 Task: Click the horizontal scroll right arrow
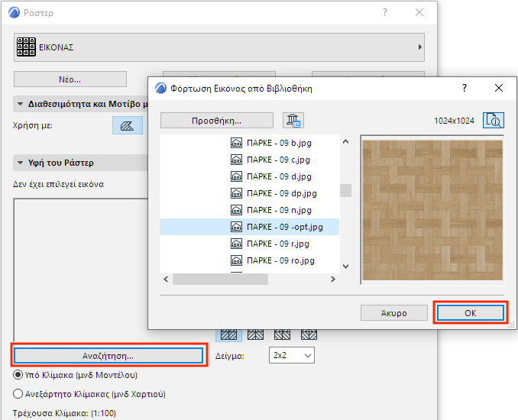333,279
